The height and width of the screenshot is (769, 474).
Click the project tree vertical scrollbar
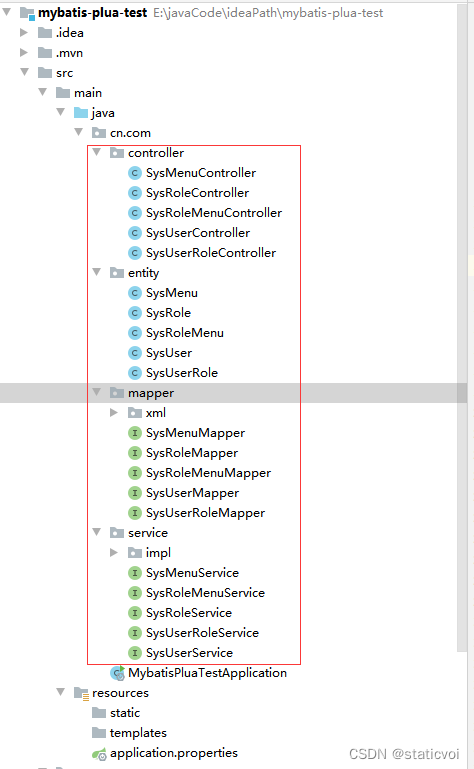tap(462, 329)
